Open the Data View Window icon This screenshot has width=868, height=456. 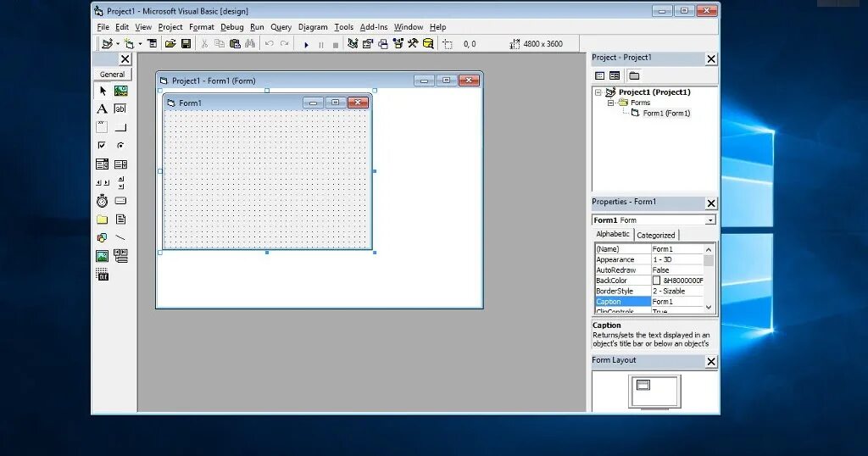pyautogui.click(x=428, y=44)
